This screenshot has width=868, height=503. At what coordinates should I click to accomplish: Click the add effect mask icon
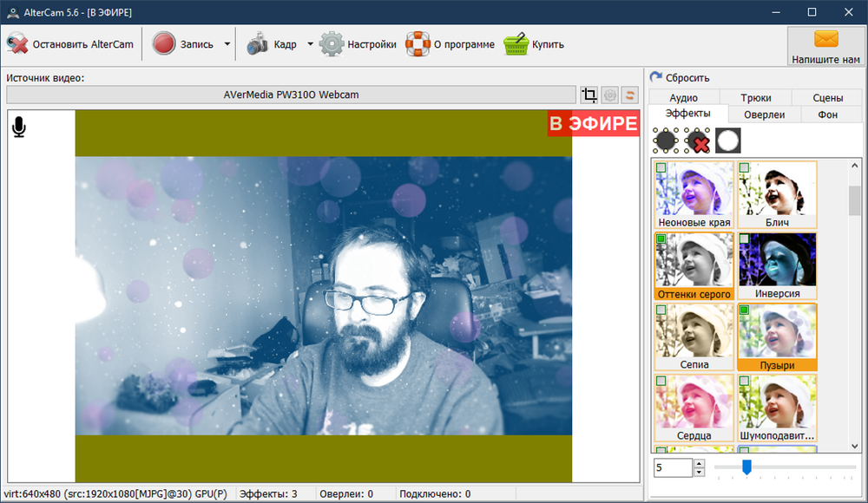(666, 140)
